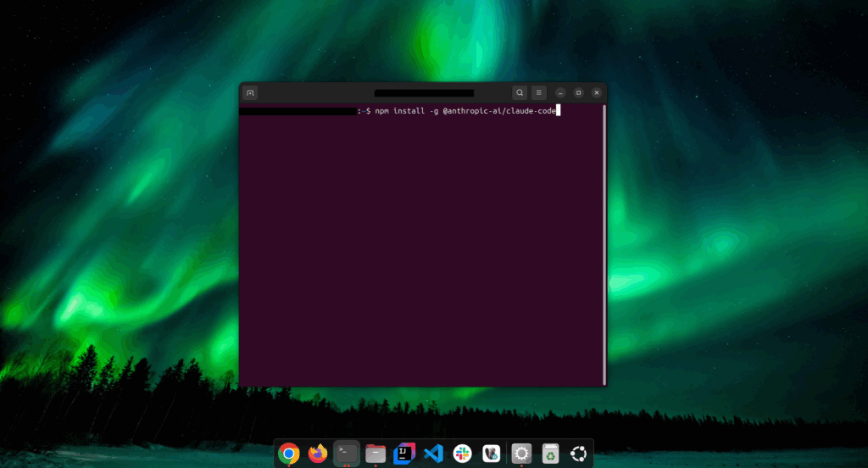Launch the DBeaver icon in the dock
Screen dimensions: 868x468
point(491,454)
